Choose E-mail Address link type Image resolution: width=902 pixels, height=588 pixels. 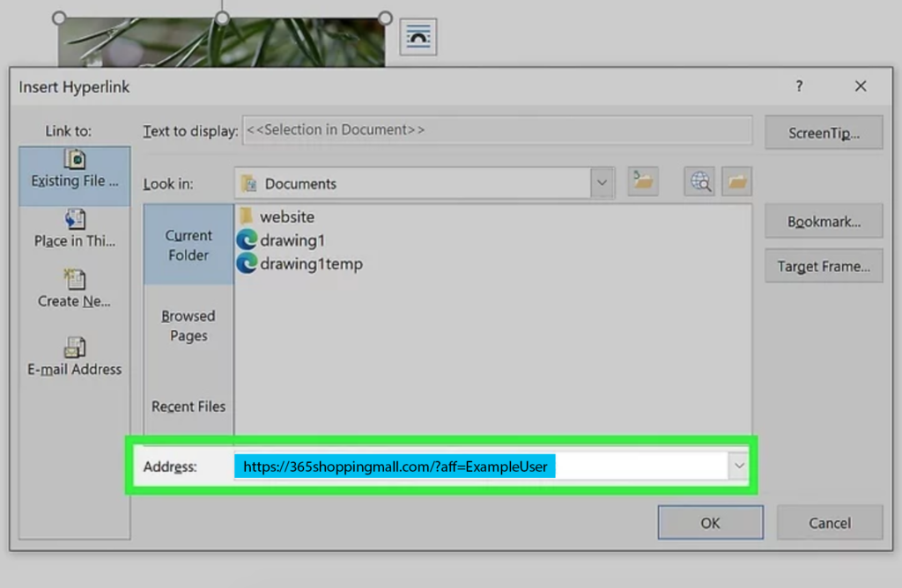click(x=75, y=358)
